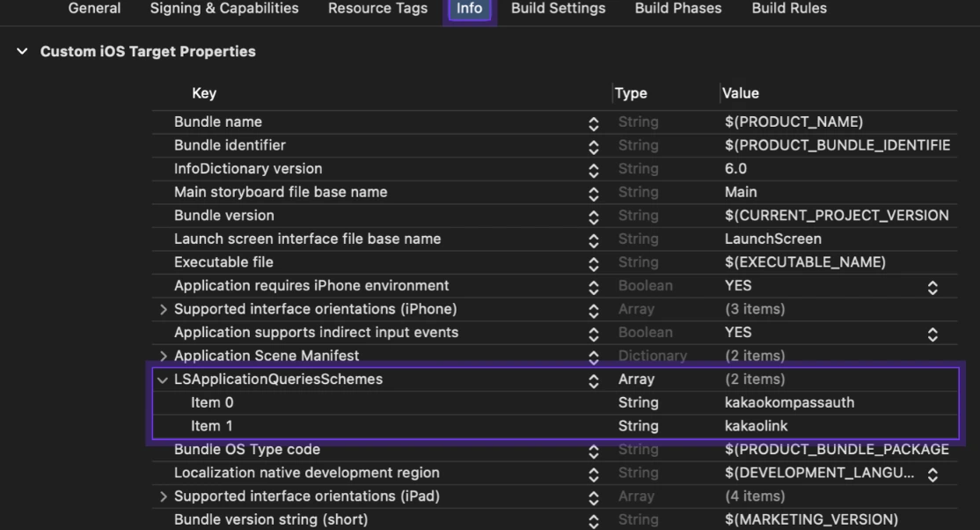This screenshot has width=980, height=530.
Task: Click the Type column header
Action: (631, 93)
